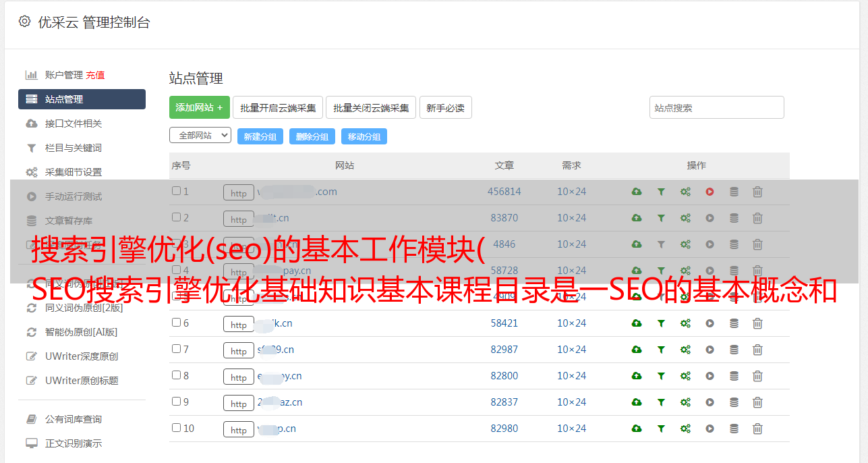Click the upload cloud icon in row 8
The height and width of the screenshot is (463, 868).
637,376
